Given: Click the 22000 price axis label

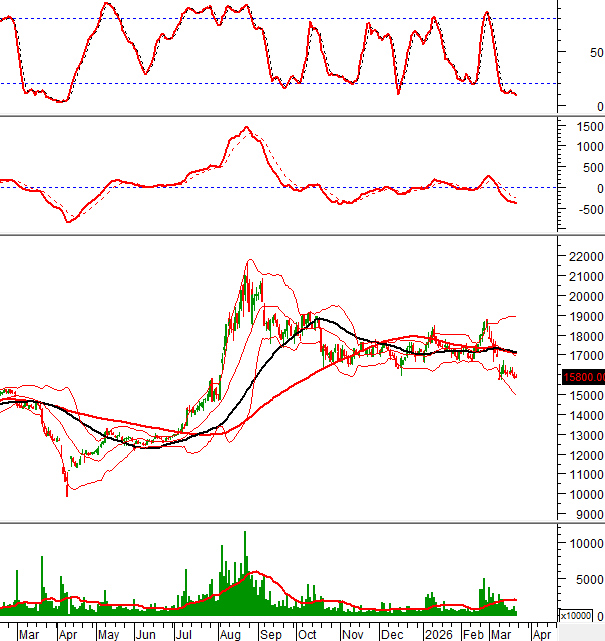Looking at the screenshot, I should (x=582, y=257).
